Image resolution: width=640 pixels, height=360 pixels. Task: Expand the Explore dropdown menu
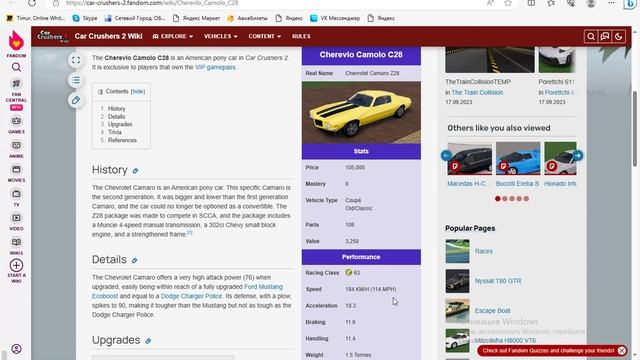[x=173, y=36]
